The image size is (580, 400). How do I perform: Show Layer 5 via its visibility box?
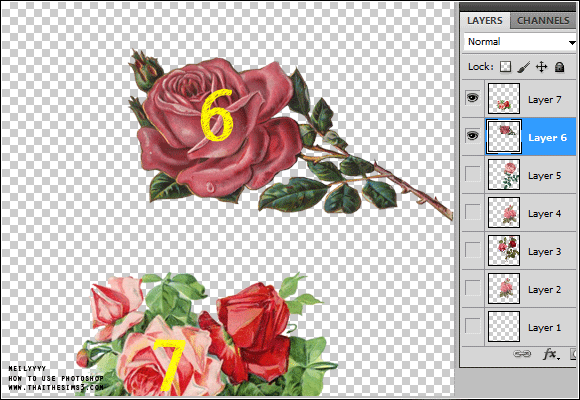point(473,174)
